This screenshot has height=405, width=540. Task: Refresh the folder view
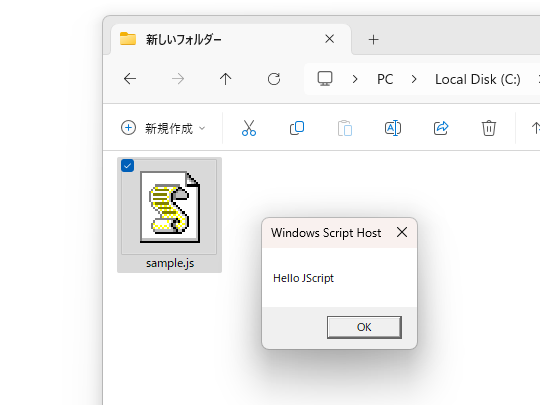pyautogui.click(x=274, y=79)
